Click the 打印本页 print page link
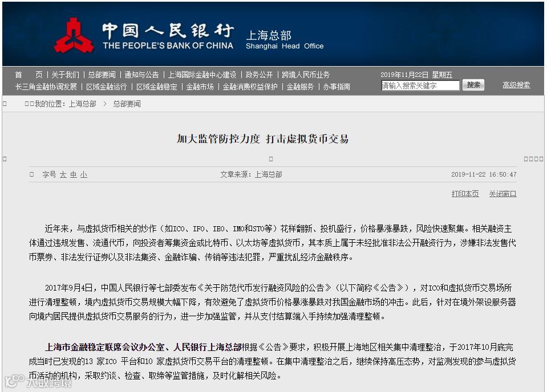The width and height of the screenshot is (547, 392). pos(465,194)
